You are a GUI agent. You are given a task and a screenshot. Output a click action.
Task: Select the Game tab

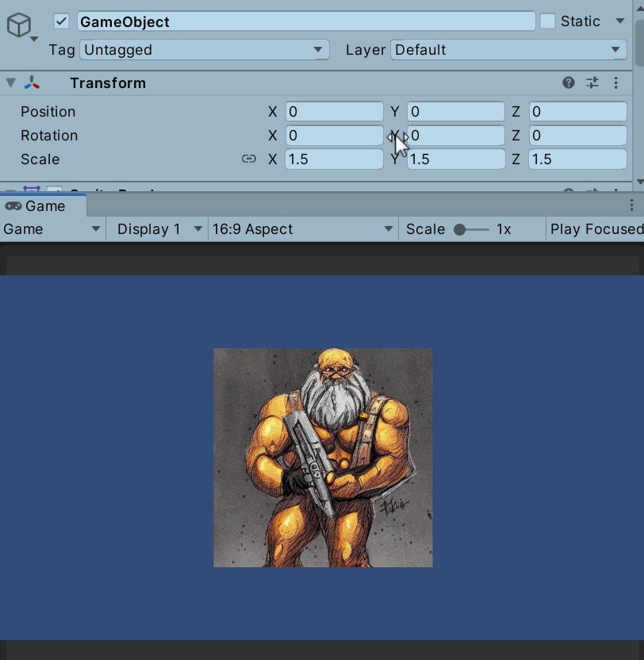[44, 205]
